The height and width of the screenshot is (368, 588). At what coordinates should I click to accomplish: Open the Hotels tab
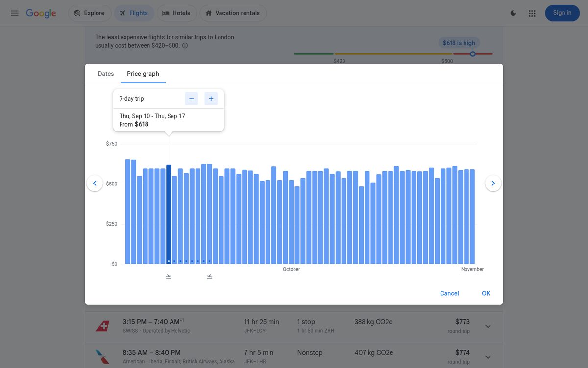pos(176,13)
